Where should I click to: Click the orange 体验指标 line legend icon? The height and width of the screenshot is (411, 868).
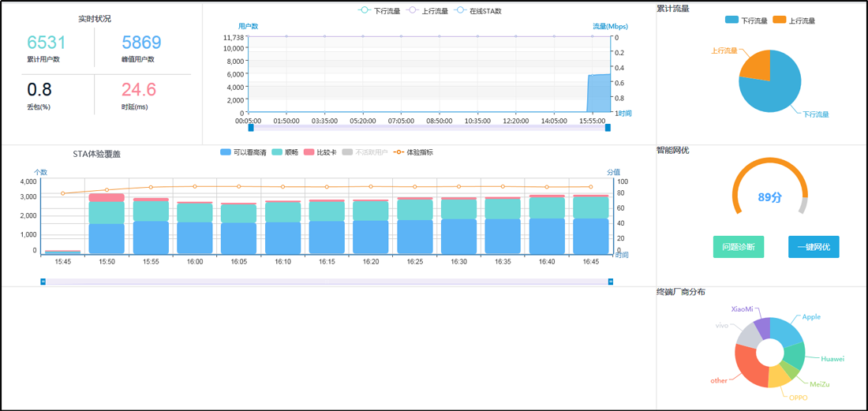click(x=398, y=152)
